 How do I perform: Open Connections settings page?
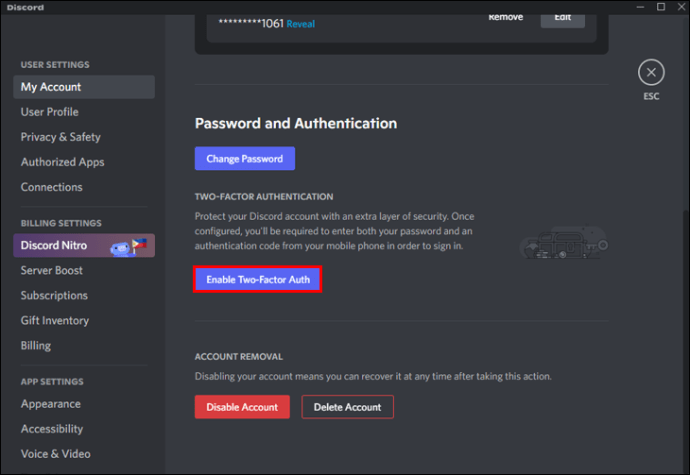point(52,187)
